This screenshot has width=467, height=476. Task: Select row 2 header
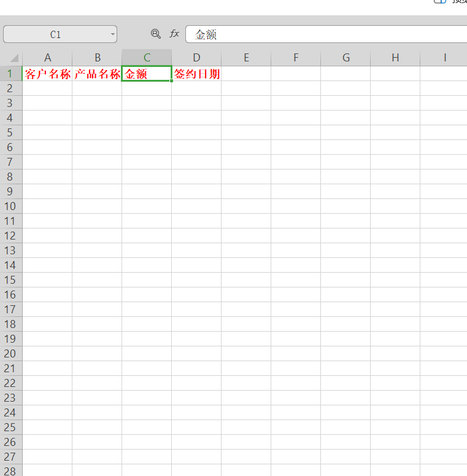point(11,88)
